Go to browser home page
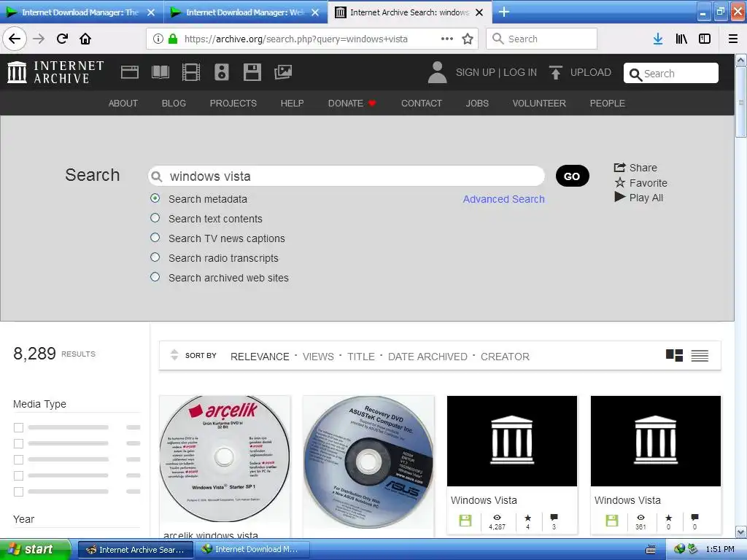This screenshot has width=747, height=560. 85,39
